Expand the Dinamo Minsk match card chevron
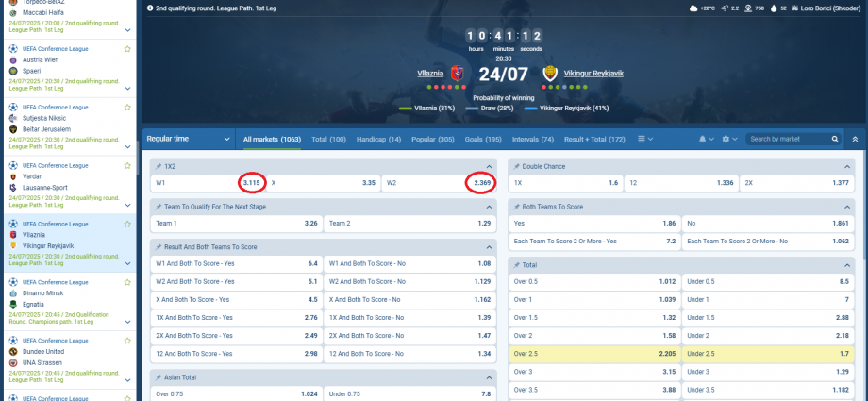The width and height of the screenshot is (868, 401). click(x=128, y=322)
